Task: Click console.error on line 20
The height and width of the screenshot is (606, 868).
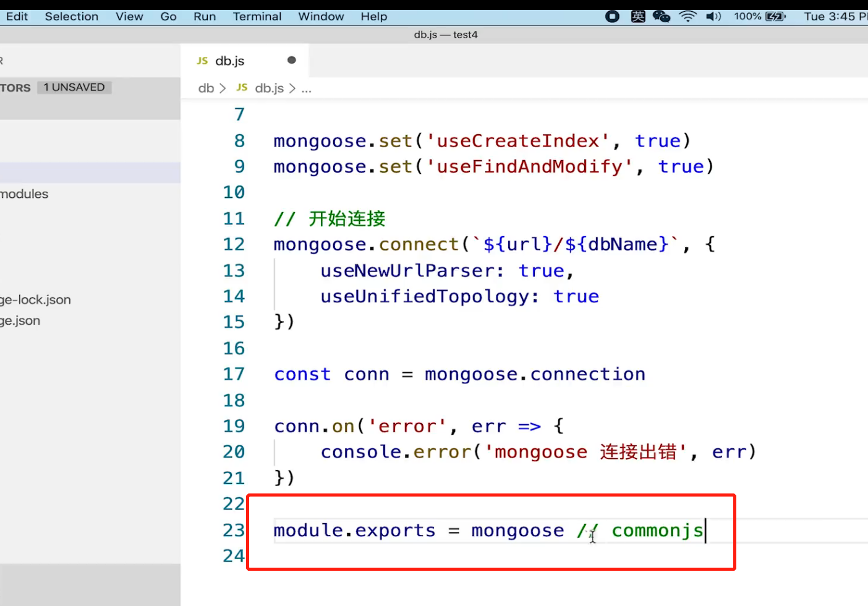Action: pos(396,453)
